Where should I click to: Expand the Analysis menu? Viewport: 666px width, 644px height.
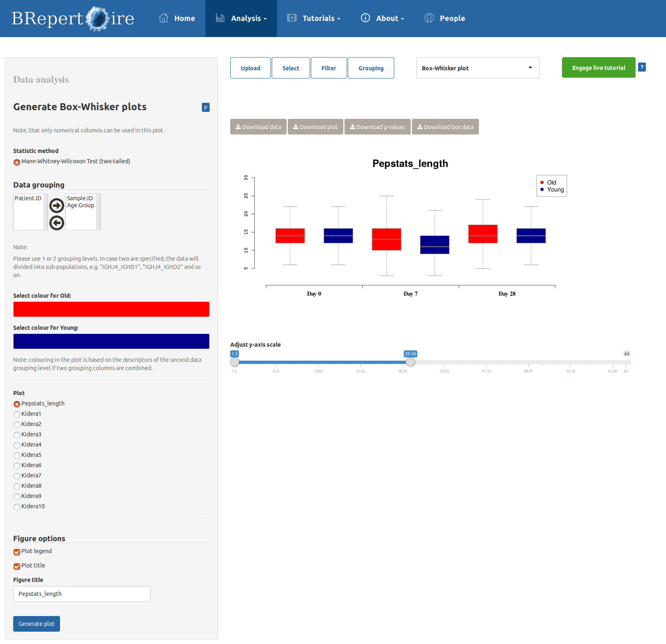241,19
